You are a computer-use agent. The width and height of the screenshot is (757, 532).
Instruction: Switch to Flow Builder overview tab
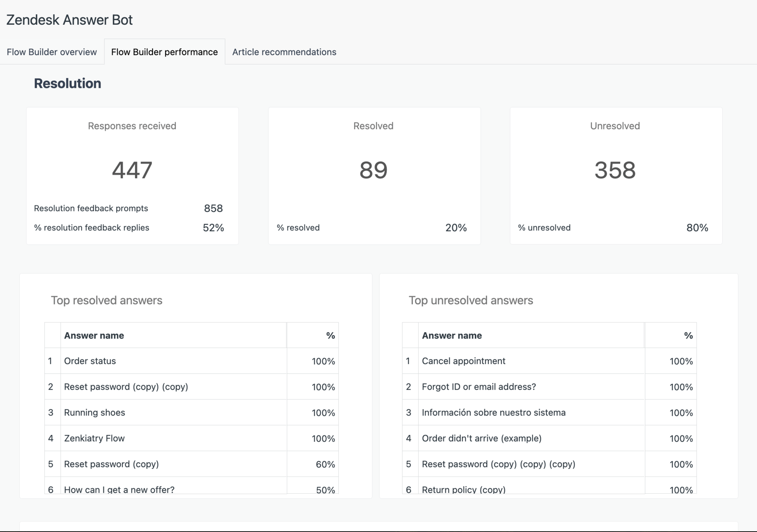click(52, 52)
